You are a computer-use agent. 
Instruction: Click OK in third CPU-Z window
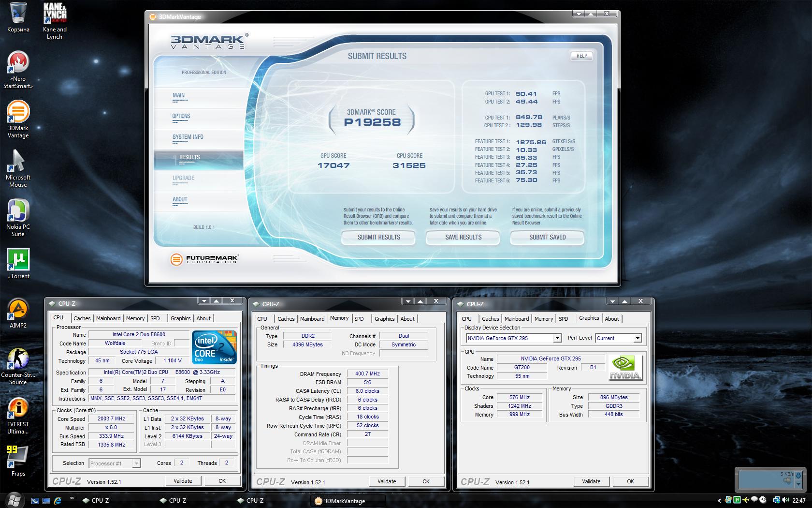pos(630,481)
